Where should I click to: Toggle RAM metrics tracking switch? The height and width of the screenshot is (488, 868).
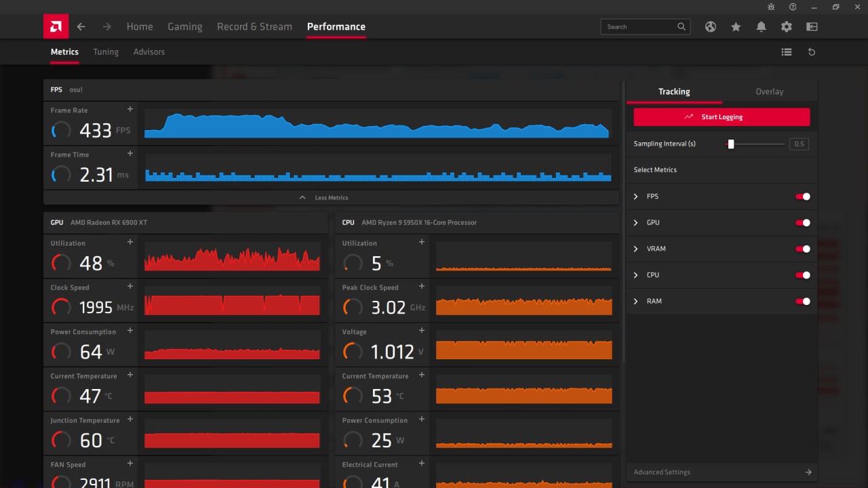click(x=803, y=302)
